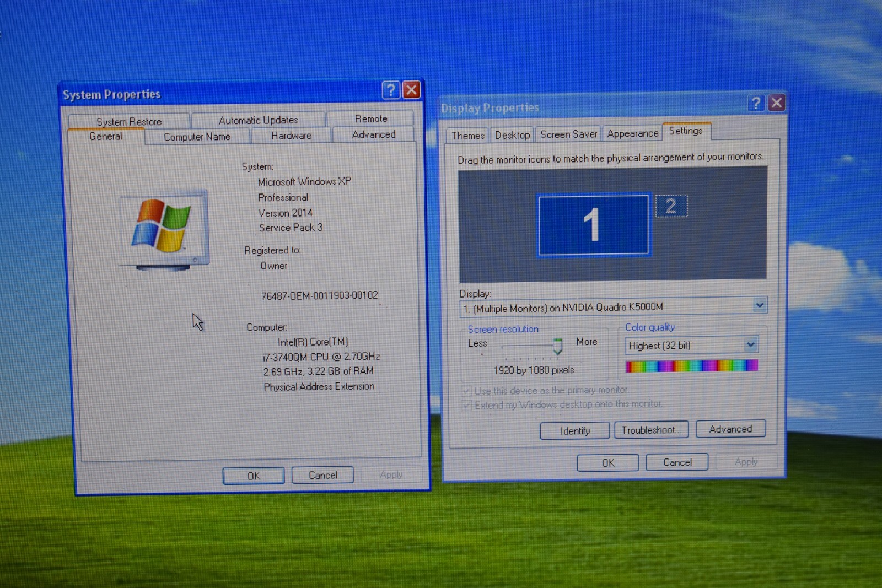Viewport: 882px width, 588px height.
Task: Open the Remote tab
Action: coord(371,118)
